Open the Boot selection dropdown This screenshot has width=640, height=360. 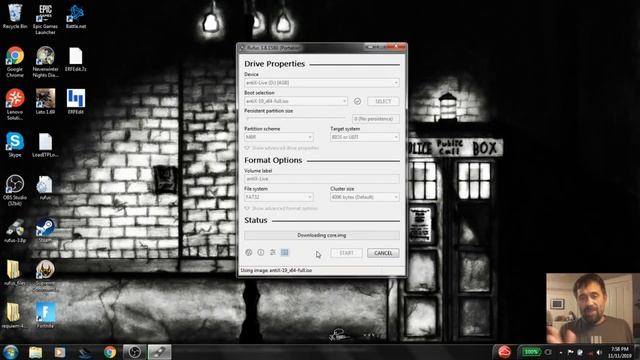point(296,101)
